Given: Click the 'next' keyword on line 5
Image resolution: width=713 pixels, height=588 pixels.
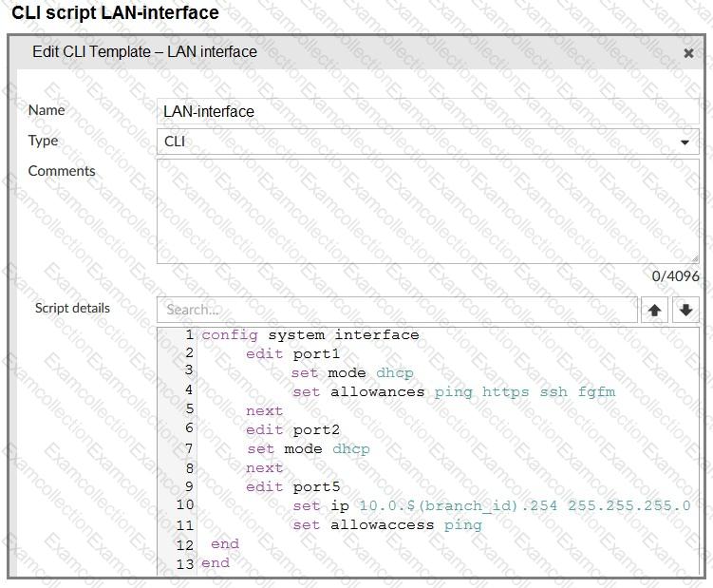Looking at the screenshot, I should coord(264,410).
